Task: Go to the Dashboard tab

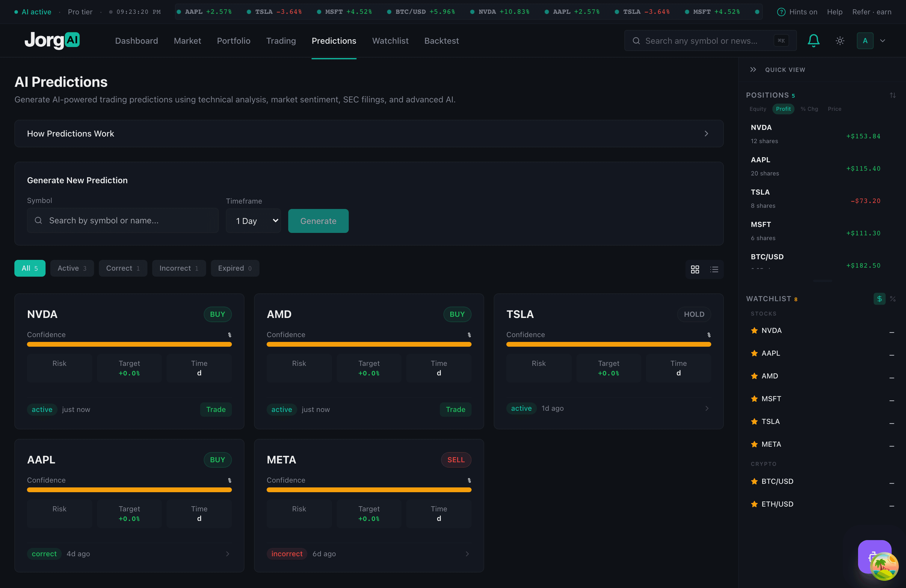Action: tap(136, 41)
